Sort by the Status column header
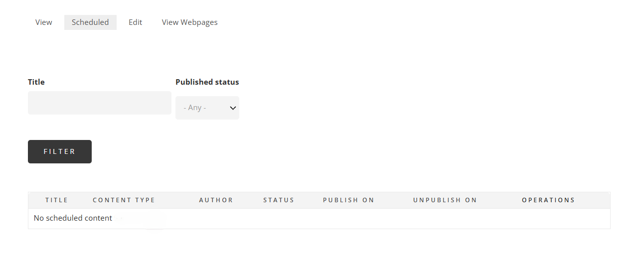 pos(279,200)
